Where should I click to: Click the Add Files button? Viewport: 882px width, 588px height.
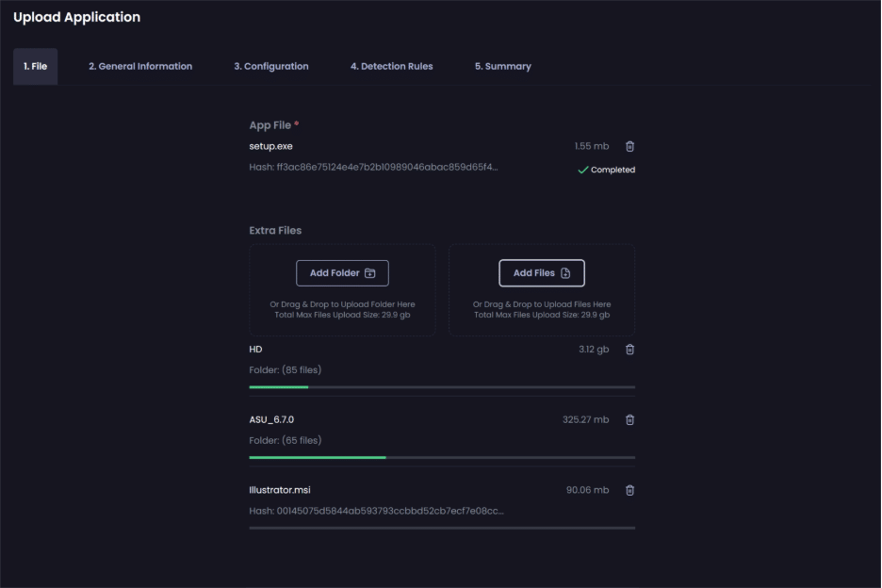[542, 273]
